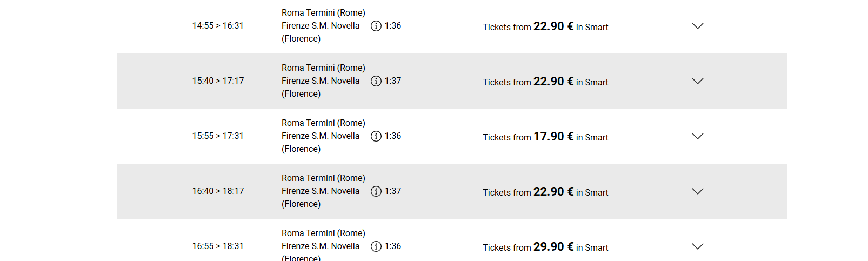Select the 17.90 € Smart ticket price
Image resolution: width=868 pixels, height=261 pixels.
[553, 137]
